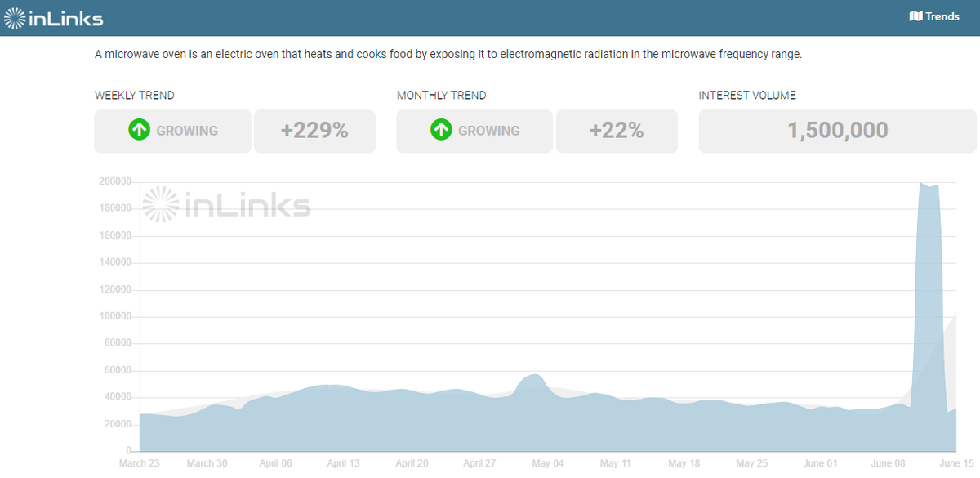The width and height of the screenshot is (980, 478).
Task: Click the April 06 axis label
Action: (x=275, y=463)
